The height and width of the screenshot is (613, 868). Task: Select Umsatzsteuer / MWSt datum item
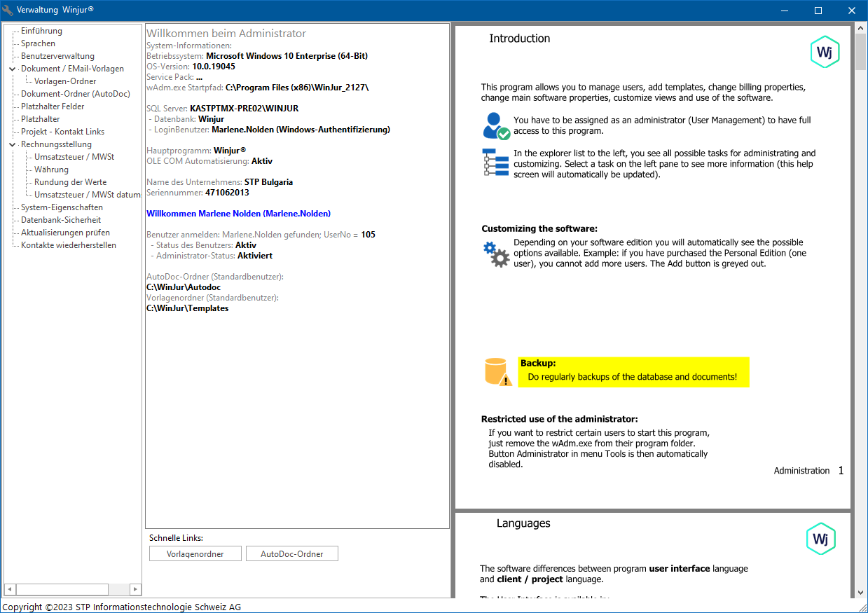88,195
